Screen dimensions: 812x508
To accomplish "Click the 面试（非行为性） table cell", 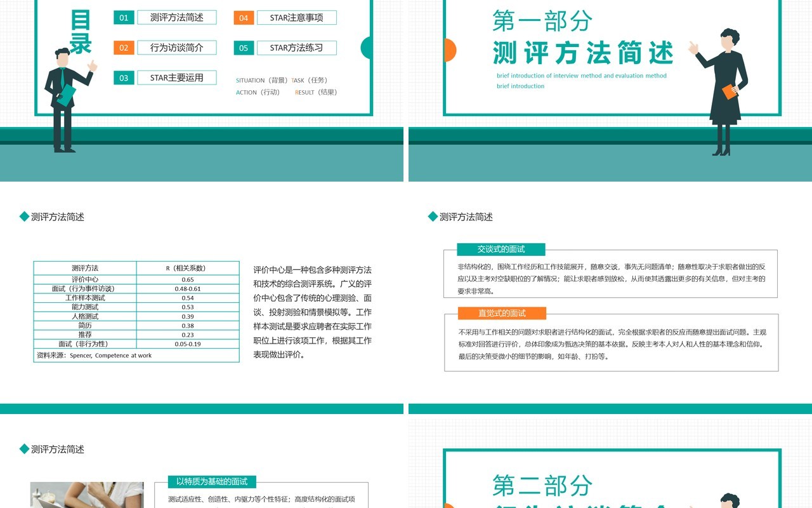I will [x=85, y=344].
